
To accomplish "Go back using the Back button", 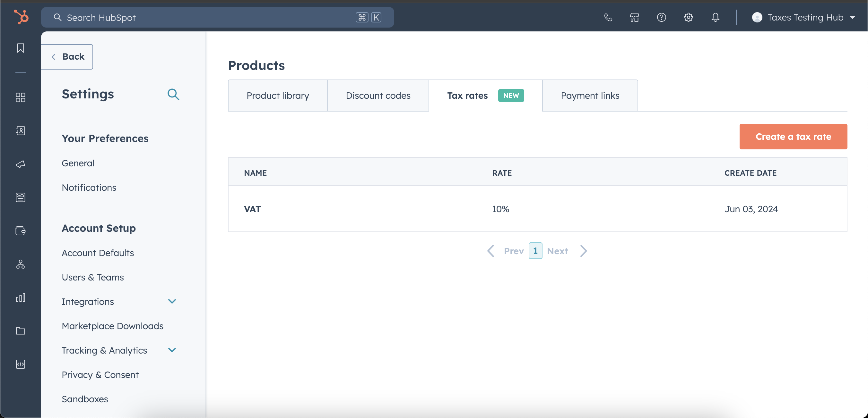I will tap(67, 56).
